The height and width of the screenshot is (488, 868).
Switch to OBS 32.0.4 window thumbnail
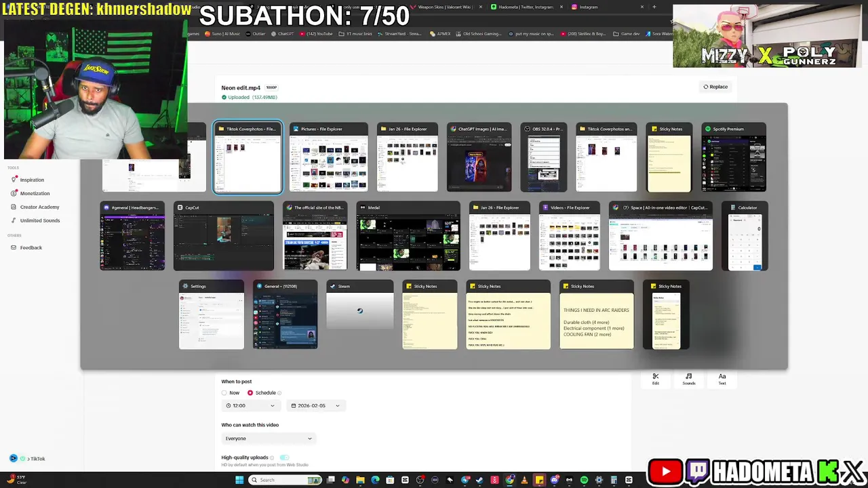click(x=544, y=159)
